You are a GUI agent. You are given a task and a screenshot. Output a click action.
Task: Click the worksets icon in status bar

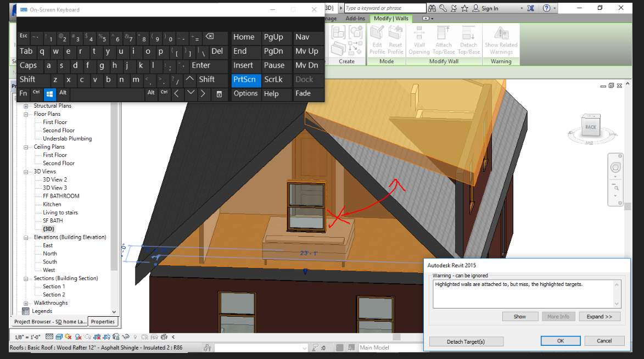[x=208, y=348]
